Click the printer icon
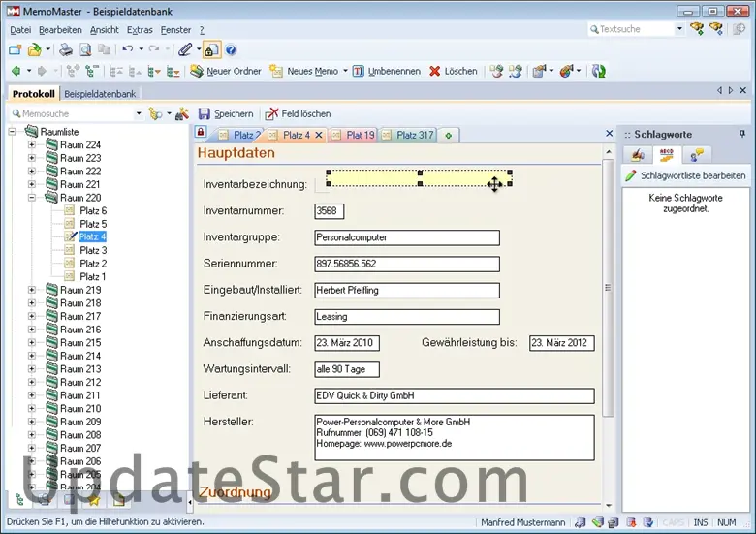Viewport: 756px width, 534px height. [66, 49]
